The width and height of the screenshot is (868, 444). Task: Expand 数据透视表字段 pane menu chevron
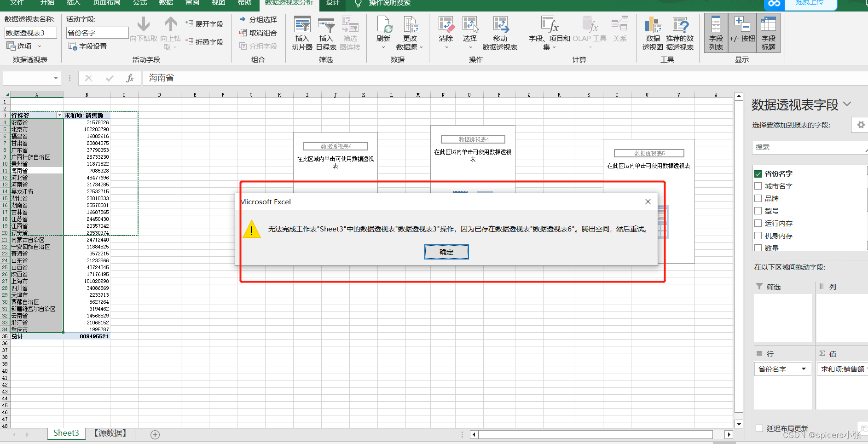[847, 104]
